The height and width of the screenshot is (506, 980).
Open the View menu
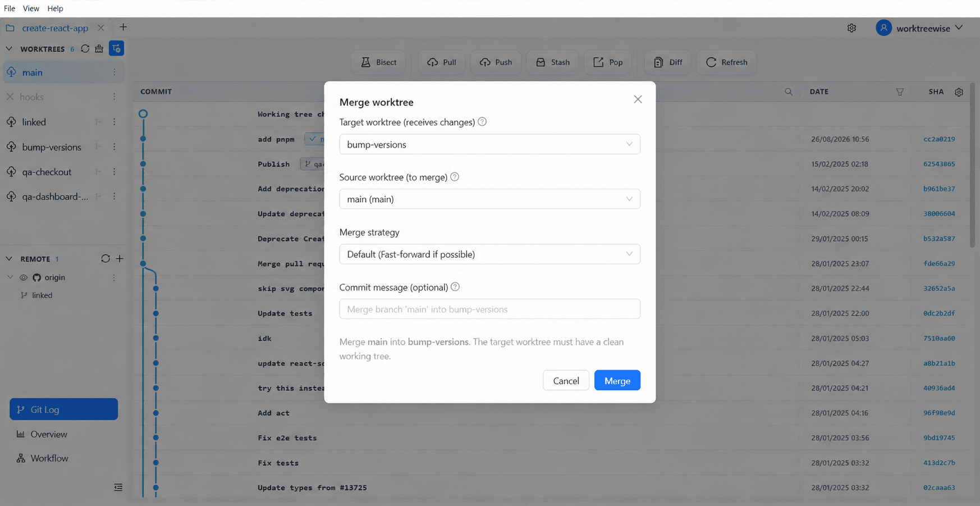pyautogui.click(x=31, y=8)
